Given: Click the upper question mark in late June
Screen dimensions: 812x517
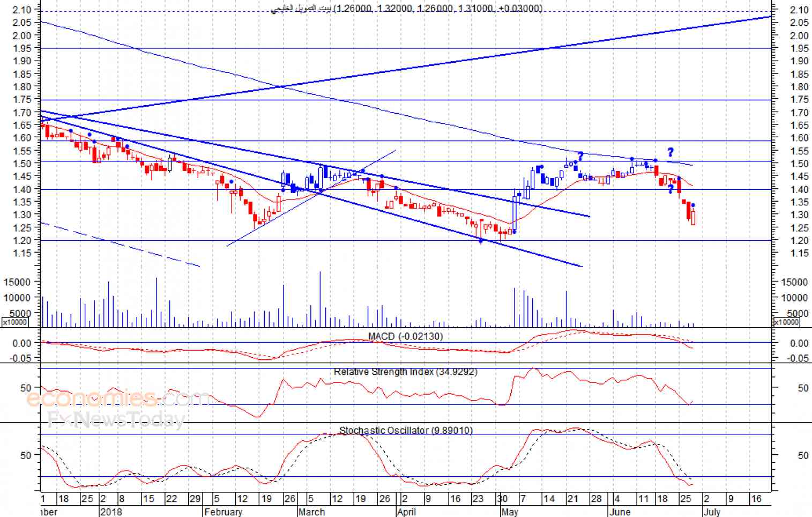Looking at the screenshot, I should pos(670,152).
